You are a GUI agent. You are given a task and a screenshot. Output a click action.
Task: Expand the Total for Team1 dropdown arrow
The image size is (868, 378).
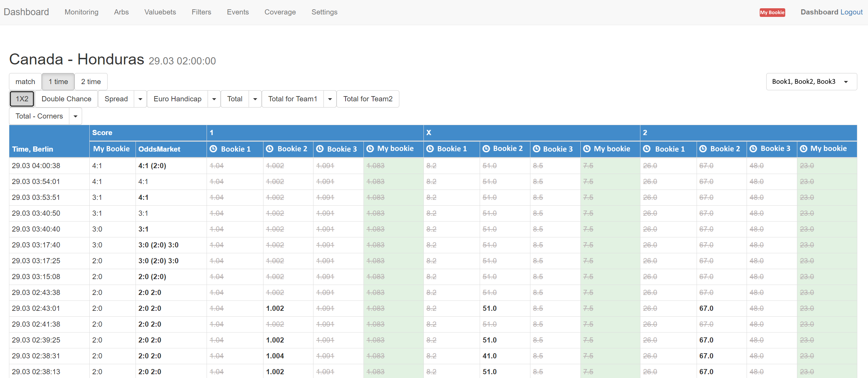330,99
